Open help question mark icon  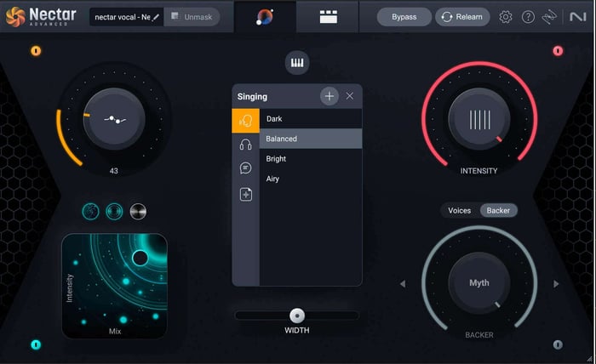[x=528, y=17]
